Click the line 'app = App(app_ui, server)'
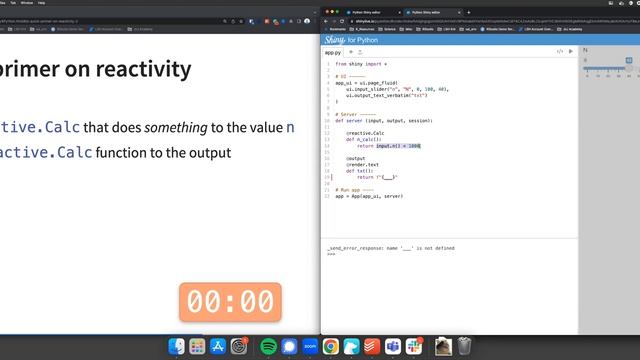 click(x=369, y=196)
